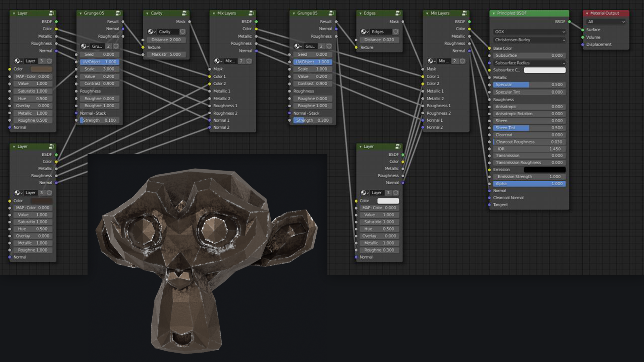Open the white Color swatch on Layer node
This screenshot has width=644, height=362.
click(x=388, y=201)
